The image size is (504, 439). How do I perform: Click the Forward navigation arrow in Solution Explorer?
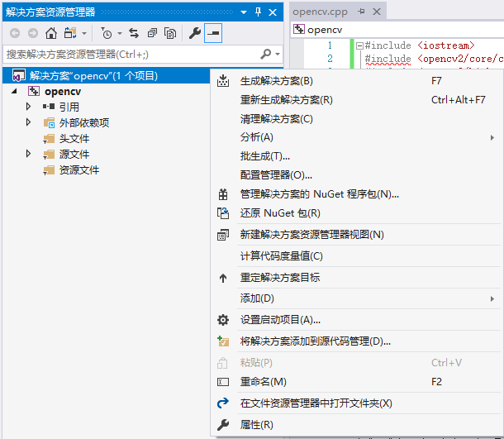pos(33,33)
